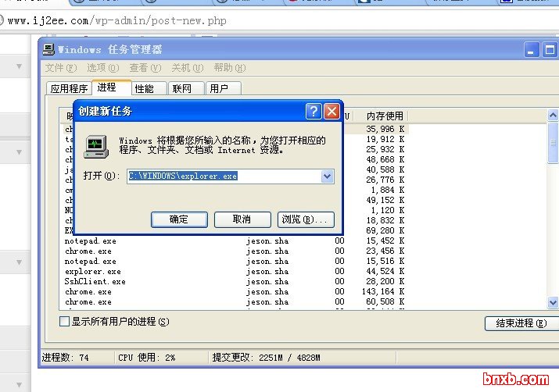559x392 pixels.
Task: Switch to the 应用程序 tab
Action: pyautogui.click(x=69, y=88)
